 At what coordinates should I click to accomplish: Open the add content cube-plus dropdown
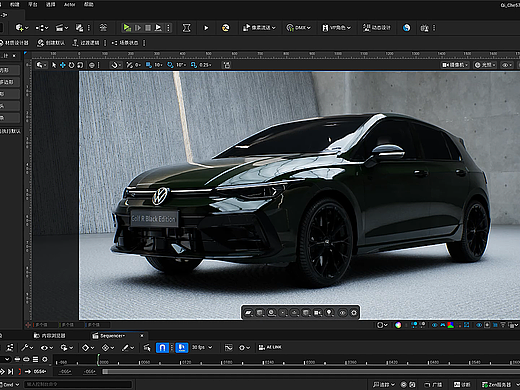point(22,28)
